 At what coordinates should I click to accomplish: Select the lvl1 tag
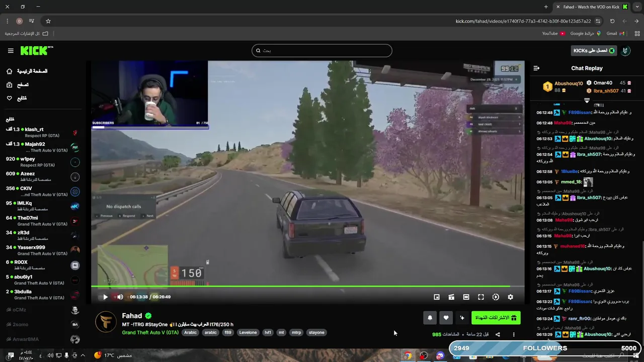click(x=268, y=333)
